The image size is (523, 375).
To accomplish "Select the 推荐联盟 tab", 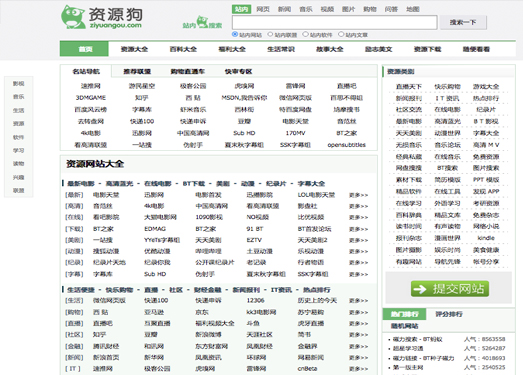I will coord(137,71).
